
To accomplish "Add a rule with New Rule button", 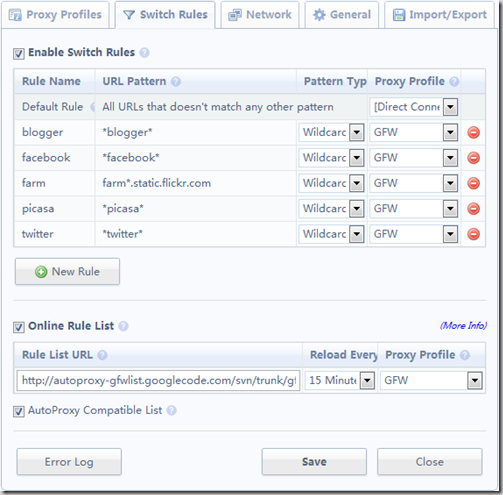I will coord(67,271).
